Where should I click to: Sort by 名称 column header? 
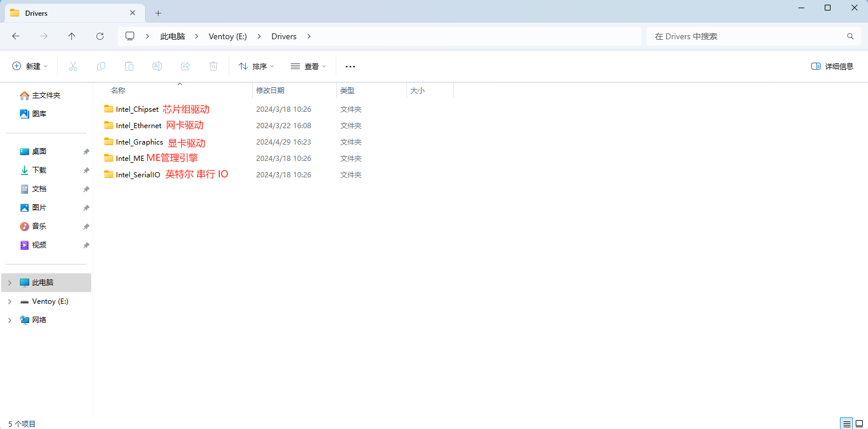[x=118, y=91]
